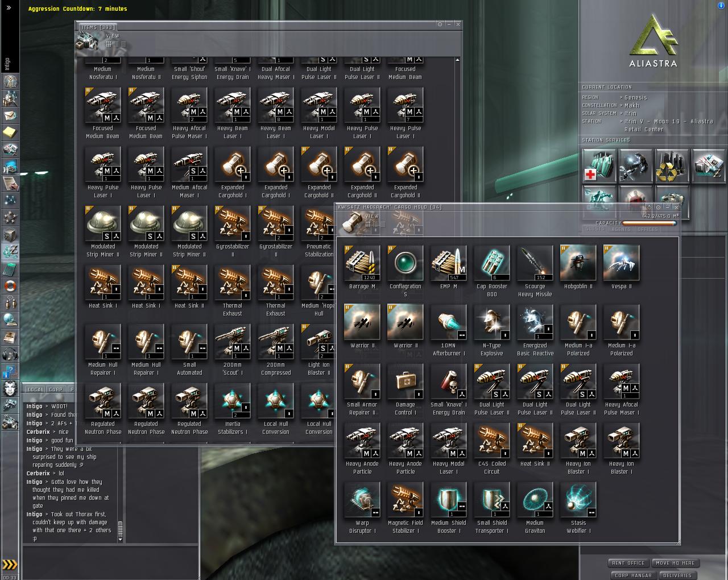Screen dimensions: 728x580
Task: Select Magnetic Field Stabilizer I
Action: point(406,508)
